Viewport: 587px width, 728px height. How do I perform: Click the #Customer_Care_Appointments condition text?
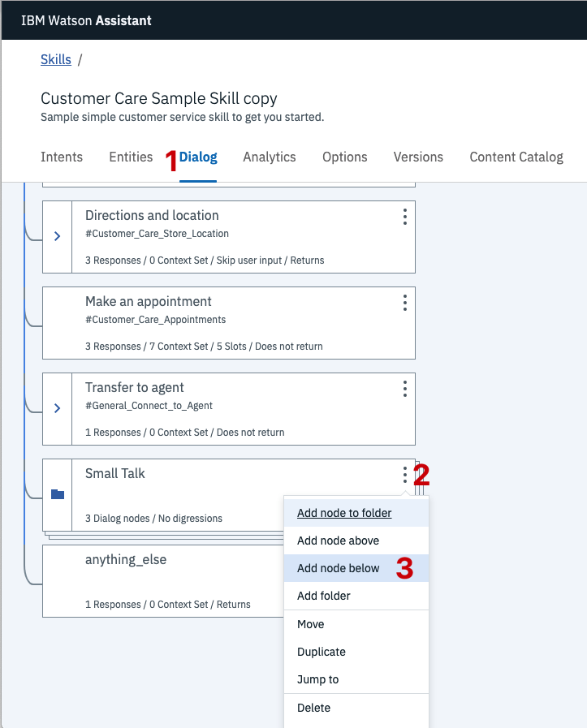pyautogui.click(x=156, y=320)
